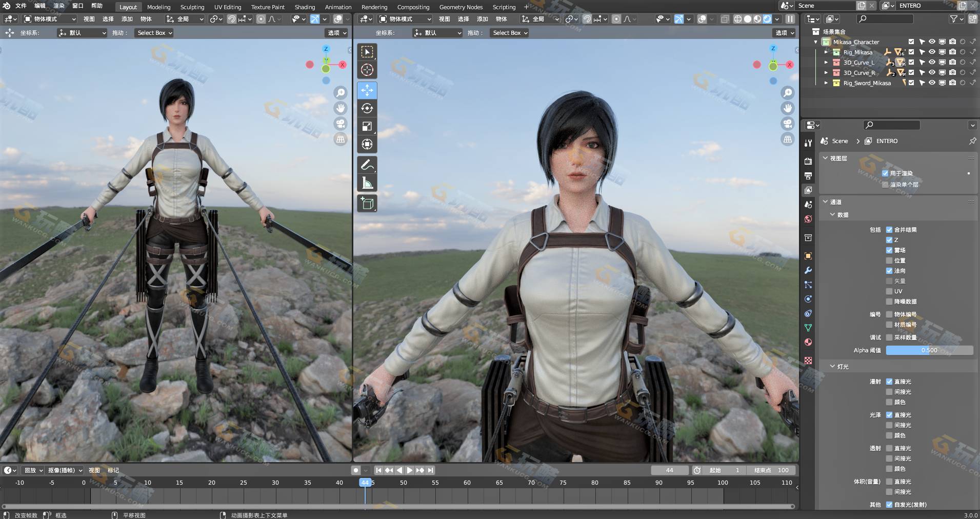Select the Cursor tool
This screenshot has width=980, height=519.
[x=367, y=70]
